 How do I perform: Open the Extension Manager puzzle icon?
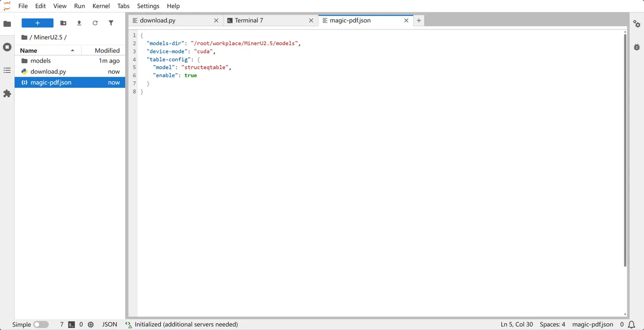click(x=7, y=93)
